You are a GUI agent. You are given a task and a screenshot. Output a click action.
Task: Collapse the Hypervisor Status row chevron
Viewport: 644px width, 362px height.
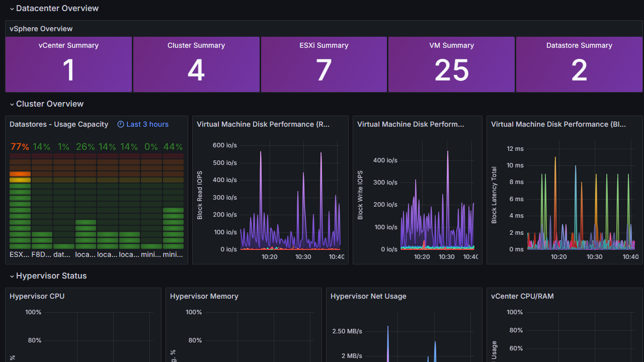12,276
